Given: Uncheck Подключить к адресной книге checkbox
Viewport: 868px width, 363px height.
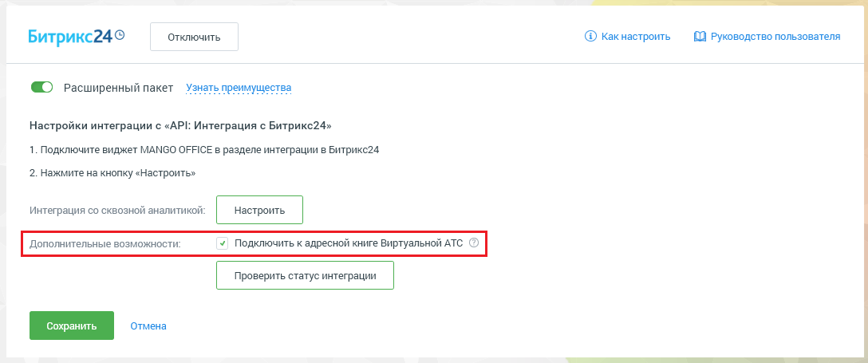Looking at the screenshot, I should pyautogui.click(x=222, y=243).
